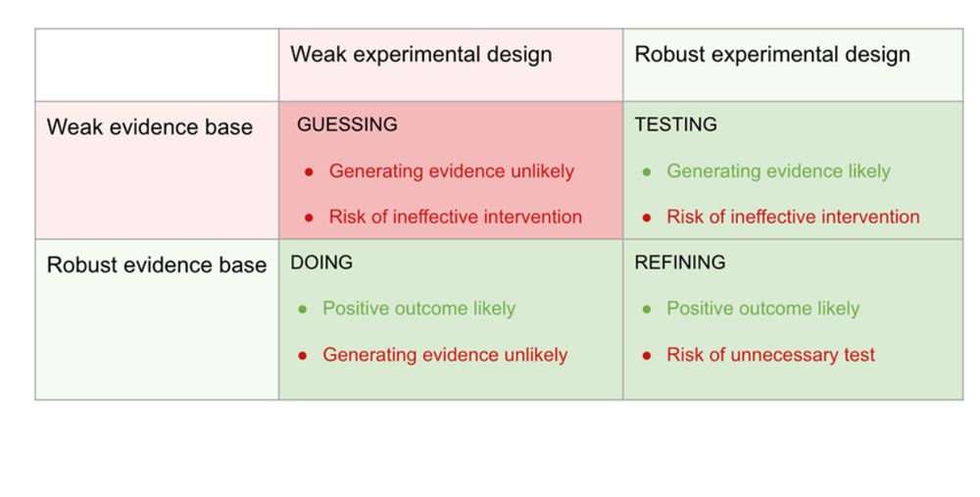The image size is (980, 497).
Task: Click the TESTING quadrant title
Action: 675,124
